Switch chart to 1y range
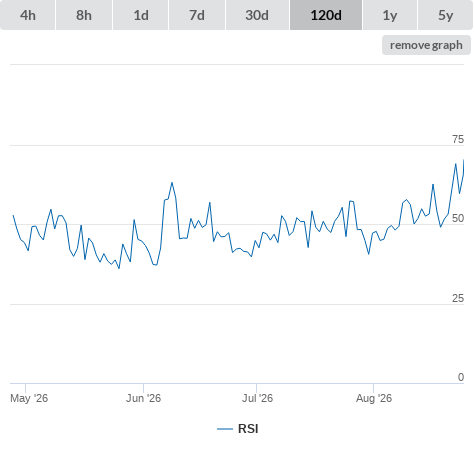The height and width of the screenshot is (455, 474). pyautogui.click(x=390, y=15)
